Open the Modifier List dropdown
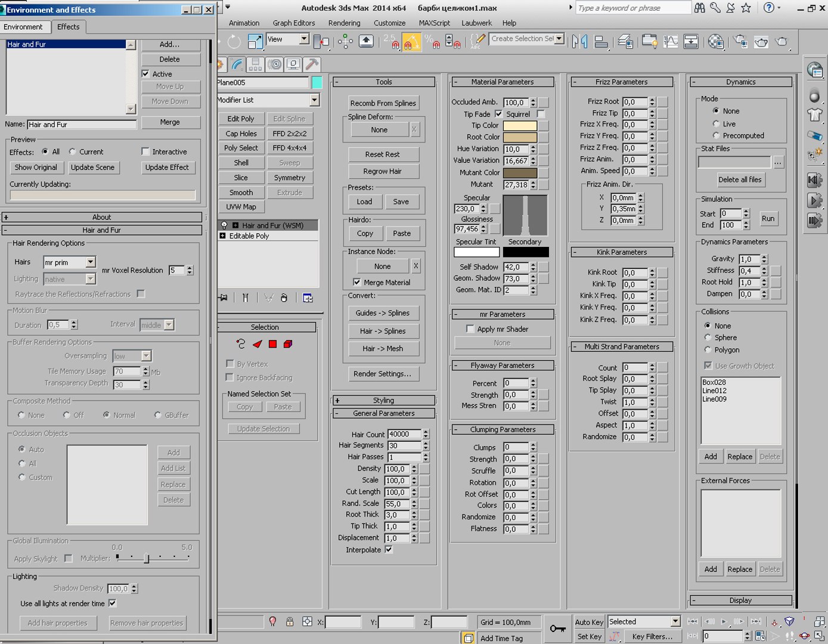828x644 pixels. point(314,100)
